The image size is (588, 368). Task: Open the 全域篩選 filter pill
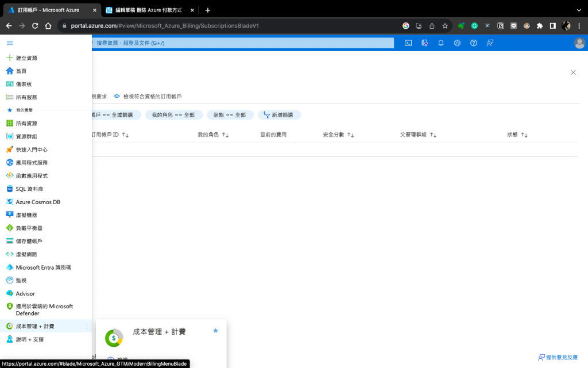click(117, 115)
